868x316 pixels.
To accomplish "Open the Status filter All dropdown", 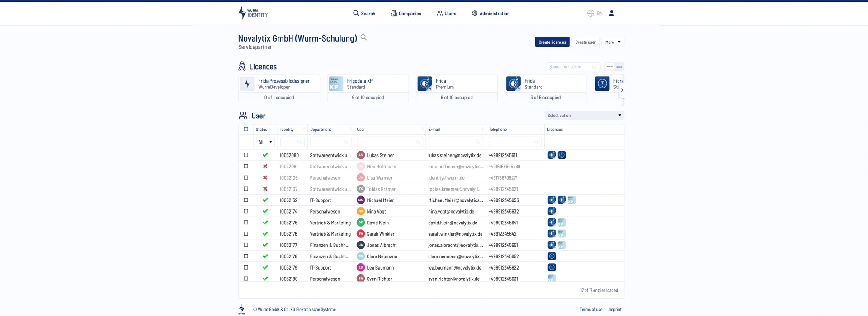I will (x=265, y=142).
